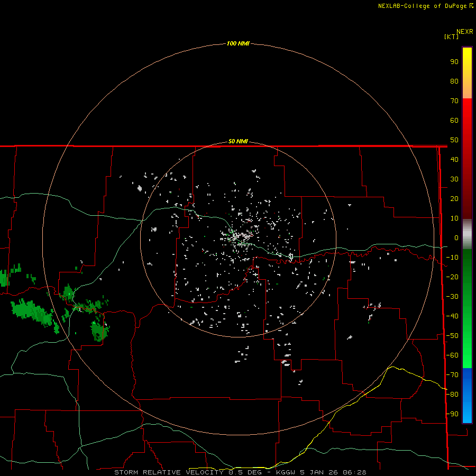Click the gray zero-velocity color bar segment

tap(467, 234)
